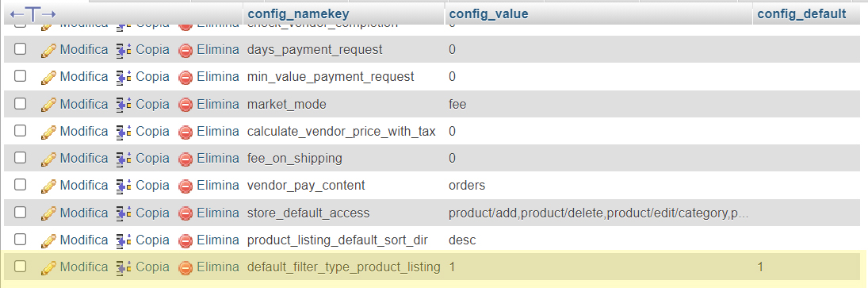Sort by config_default column header
868x288 pixels.
click(801, 13)
